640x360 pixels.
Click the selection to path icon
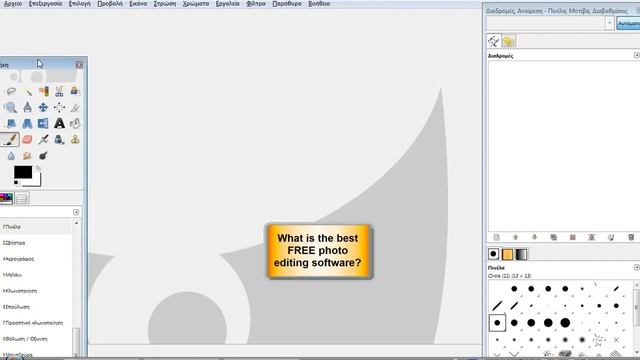coord(592,237)
